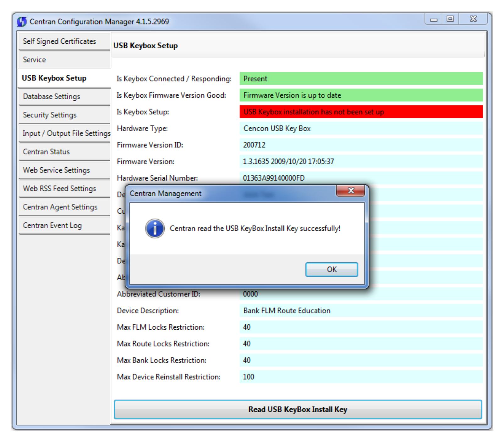Open the Web Service Settings tab
Screen dimensions: 504x441
64,170
